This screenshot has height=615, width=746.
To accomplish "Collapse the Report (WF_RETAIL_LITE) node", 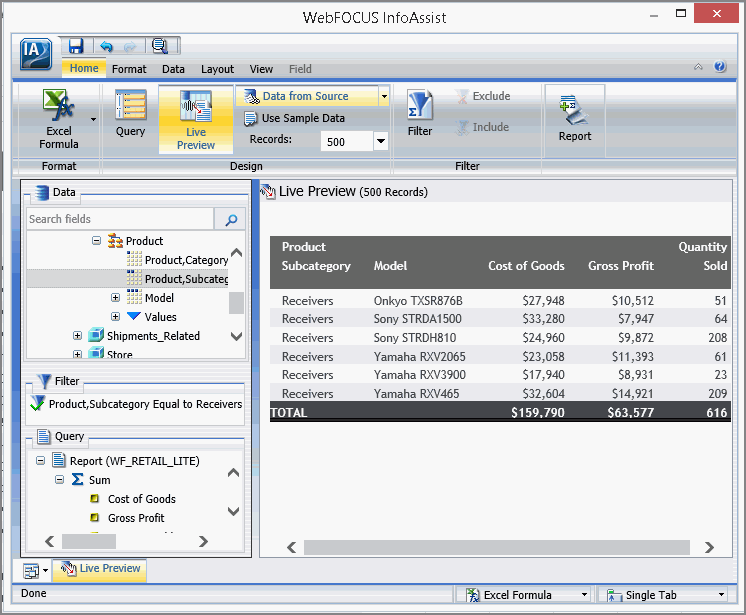I will tap(40, 461).
